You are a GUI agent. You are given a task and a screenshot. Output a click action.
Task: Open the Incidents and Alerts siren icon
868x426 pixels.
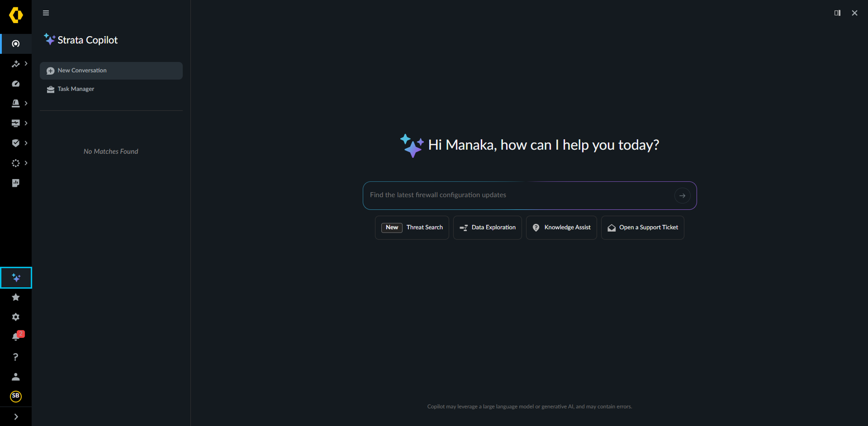pyautogui.click(x=16, y=103)
